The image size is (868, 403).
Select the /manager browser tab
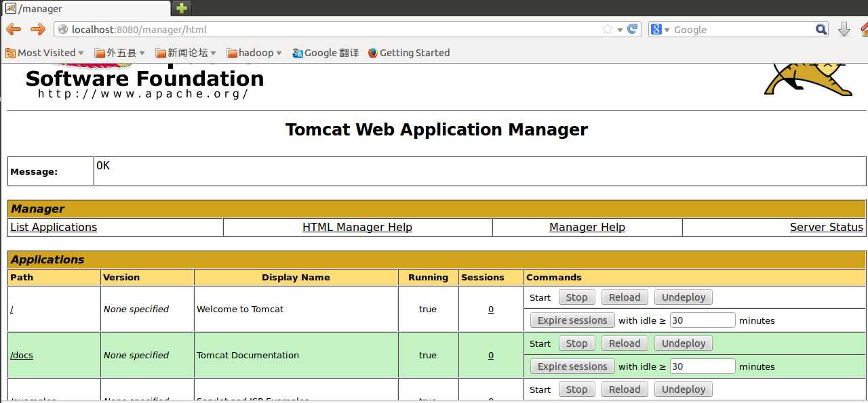pos(85,8)
